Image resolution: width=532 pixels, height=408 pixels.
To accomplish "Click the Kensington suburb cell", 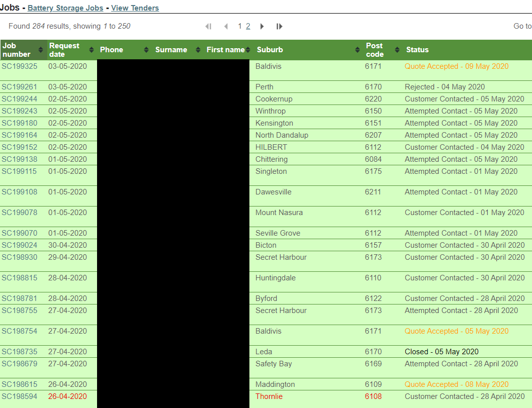I will pos(274,123).
